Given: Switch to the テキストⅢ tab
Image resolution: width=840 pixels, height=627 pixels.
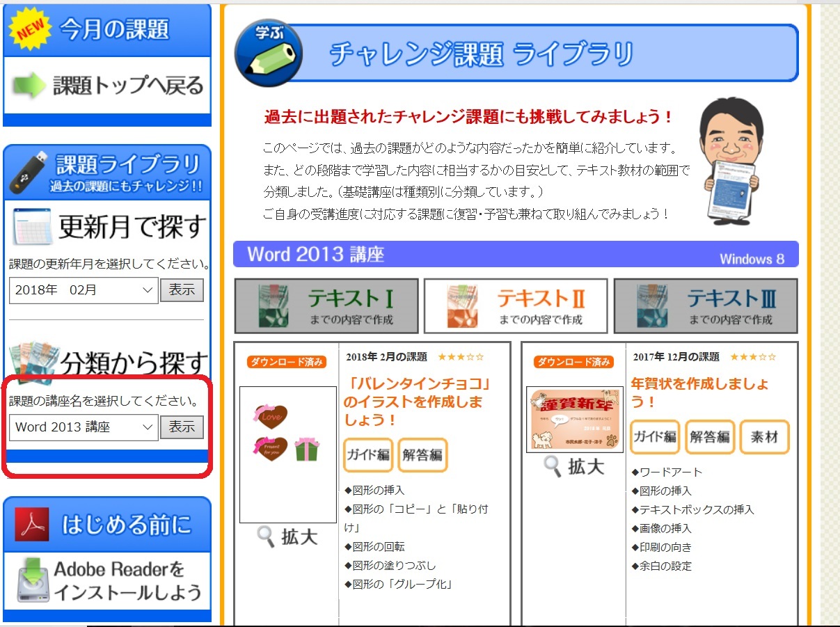Looking at the screenshot, I should 706,306.
